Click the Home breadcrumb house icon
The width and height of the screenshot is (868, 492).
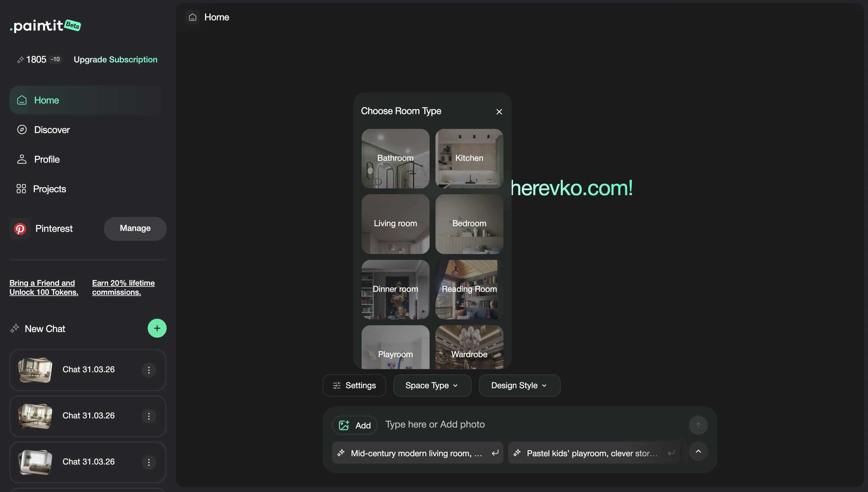tap(192, 17)
